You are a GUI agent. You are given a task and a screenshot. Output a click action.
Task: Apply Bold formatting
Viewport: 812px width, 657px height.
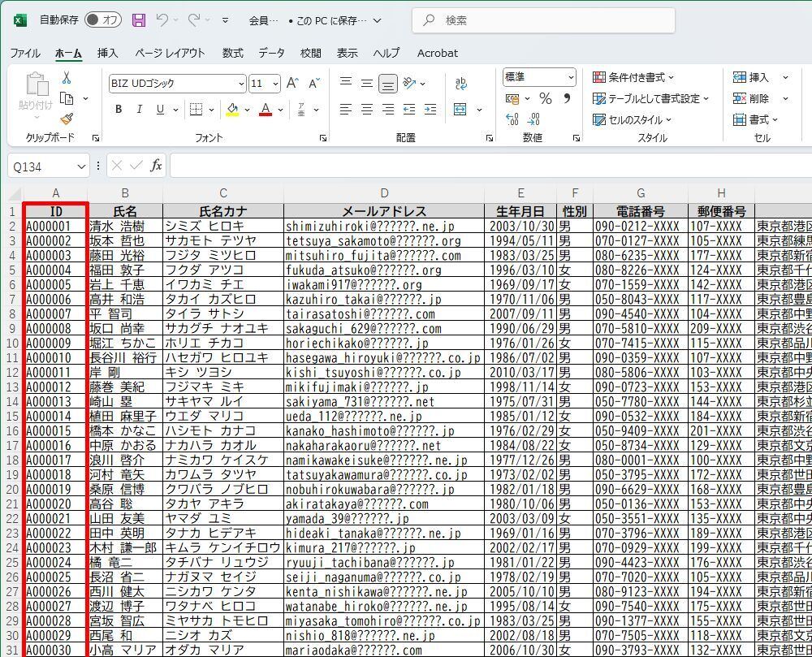click(119, 110)
